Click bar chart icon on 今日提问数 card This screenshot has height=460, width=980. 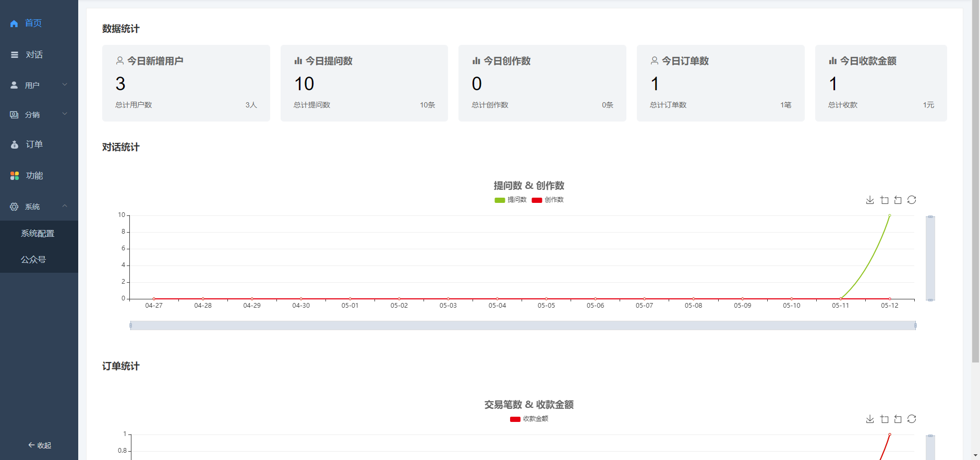[x=298, y=61]
